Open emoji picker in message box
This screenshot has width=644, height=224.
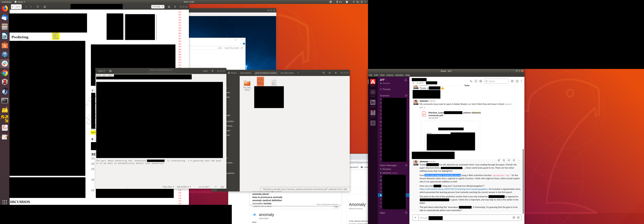pos(518,218)
